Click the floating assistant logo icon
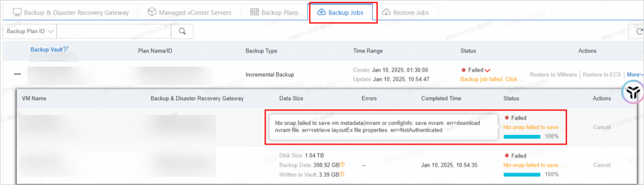The height and width of the screenshot is (185, 644). tap(632, 92)
